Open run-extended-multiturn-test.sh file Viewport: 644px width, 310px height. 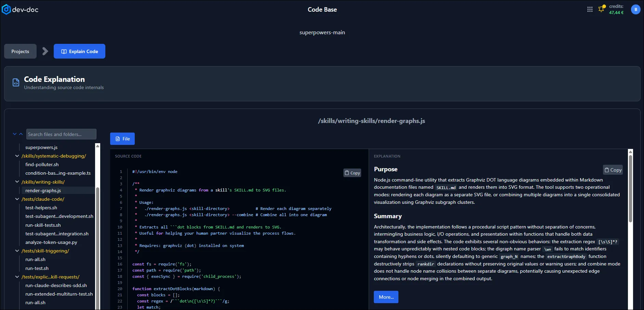[x=59, y=294]
